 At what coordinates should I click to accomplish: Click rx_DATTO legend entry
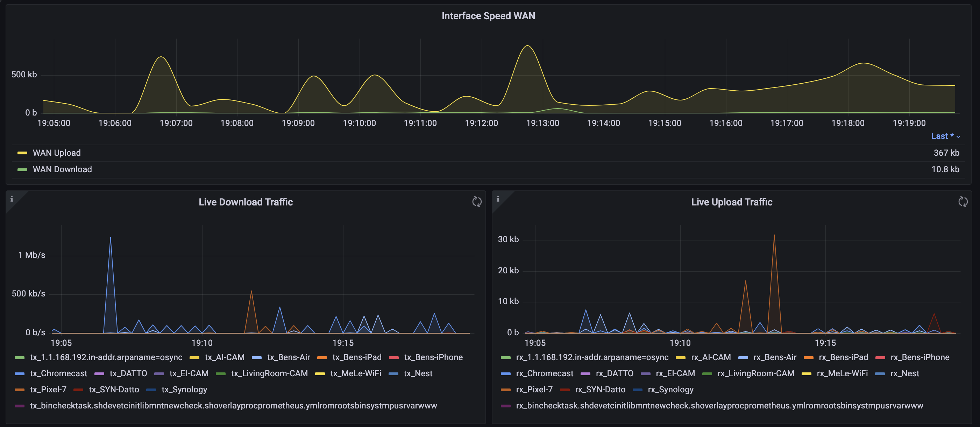(615, 373)
